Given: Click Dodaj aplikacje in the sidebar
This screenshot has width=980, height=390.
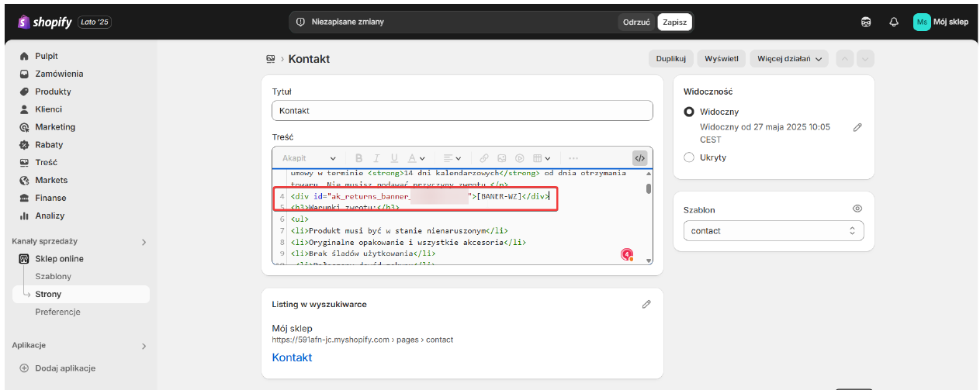Looking at the screenshot, I should pos(65,368).
